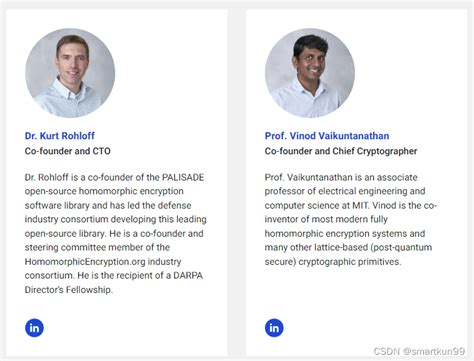This screenshot has height=361, width=474.
Task: Click HomomorphicEncryption.org text in the bio
Action: pyautogui.click(x=85, y=262)
